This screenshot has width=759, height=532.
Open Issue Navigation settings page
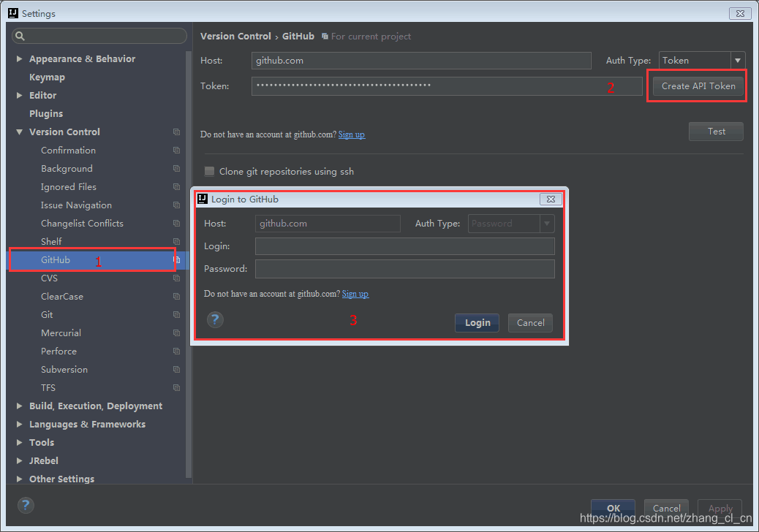(x=76, y=205)
